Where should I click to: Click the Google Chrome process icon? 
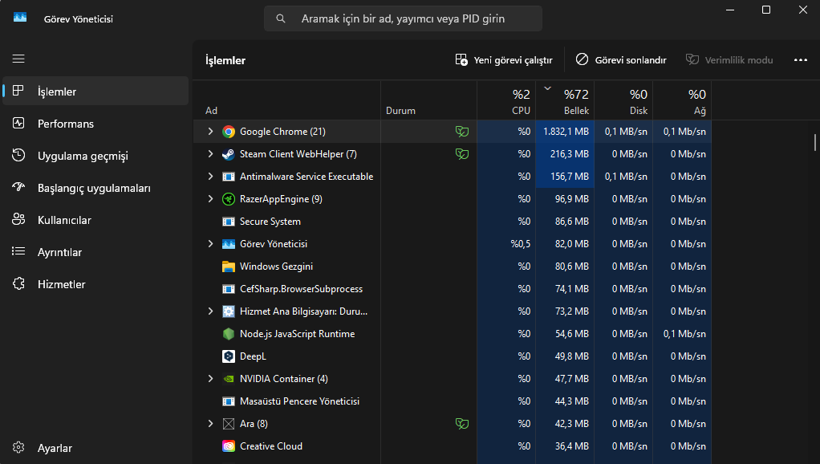point(228,131)
